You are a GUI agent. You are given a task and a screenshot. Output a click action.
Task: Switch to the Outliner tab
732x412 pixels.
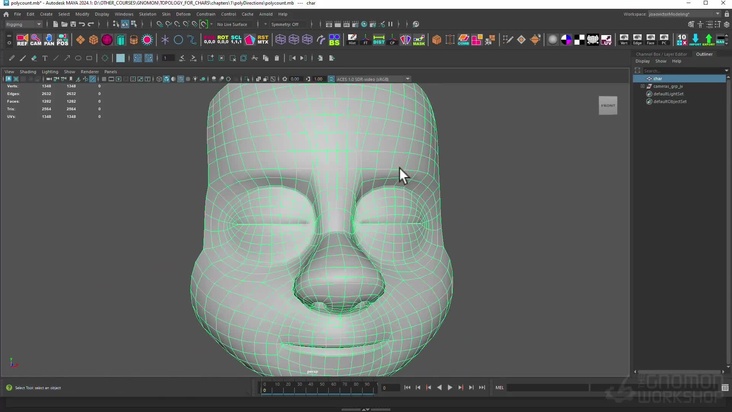pyautogui.click(x=704, y=54)
